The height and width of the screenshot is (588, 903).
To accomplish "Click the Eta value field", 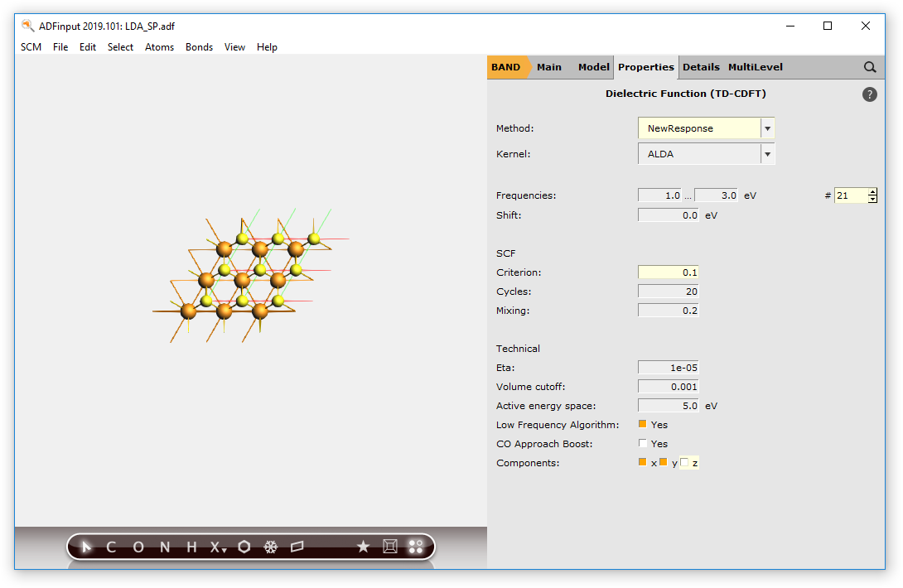I will tap(668, 367).
